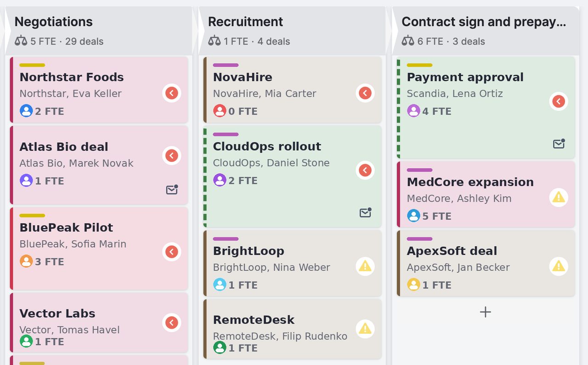Click the warning icon on BrightLoop card
This screenshot has height=365, width=588.
click(365, 266)
